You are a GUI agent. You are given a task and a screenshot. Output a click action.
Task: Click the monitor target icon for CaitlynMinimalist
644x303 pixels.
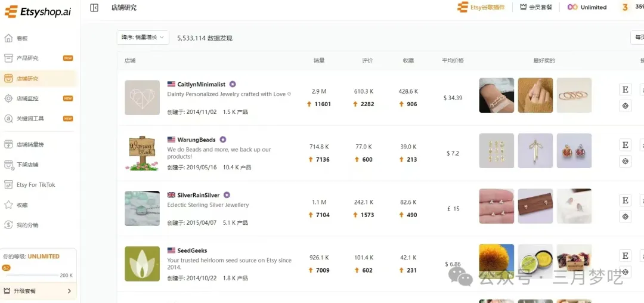[x=625, y=106]
